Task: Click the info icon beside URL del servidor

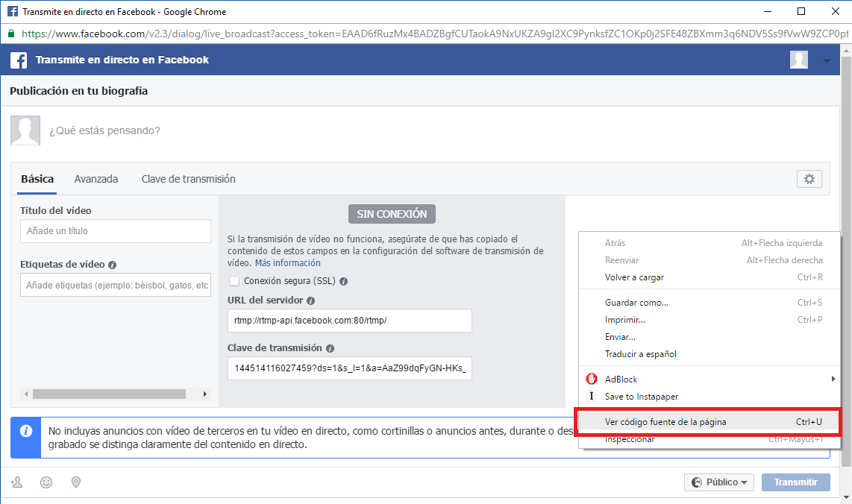Action: (x=310, y=301)
